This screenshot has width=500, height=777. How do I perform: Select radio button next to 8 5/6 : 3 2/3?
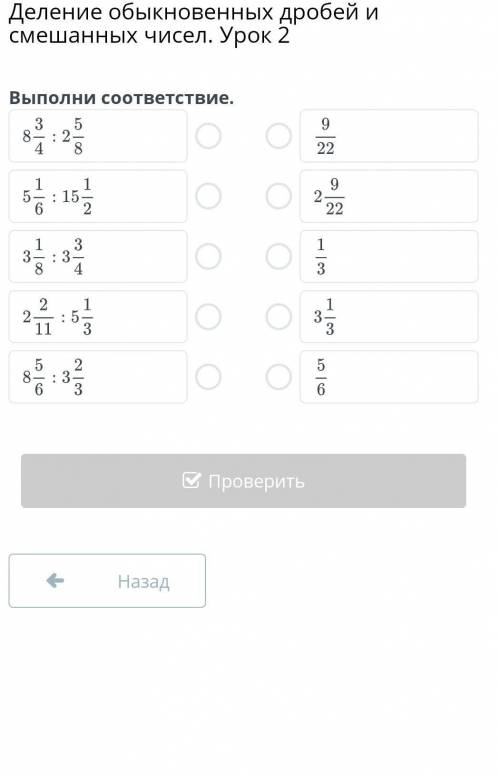[x=208, y=377]
